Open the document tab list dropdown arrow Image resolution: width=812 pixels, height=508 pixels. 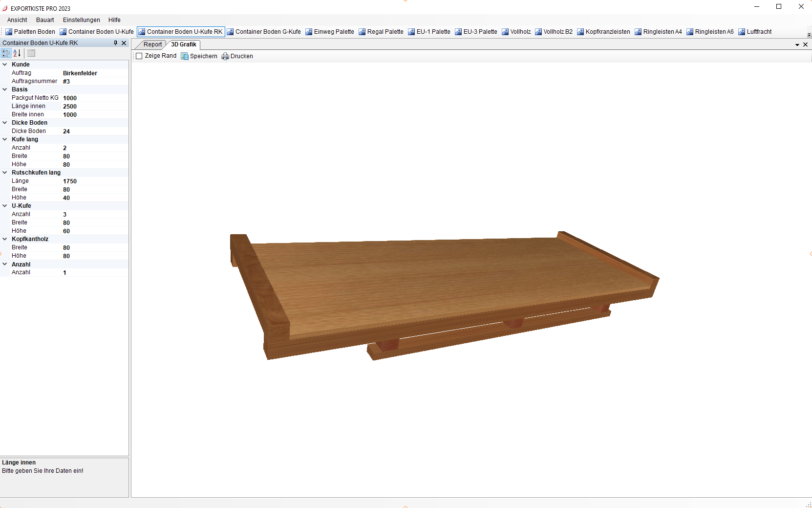click(x=797, y=44)
